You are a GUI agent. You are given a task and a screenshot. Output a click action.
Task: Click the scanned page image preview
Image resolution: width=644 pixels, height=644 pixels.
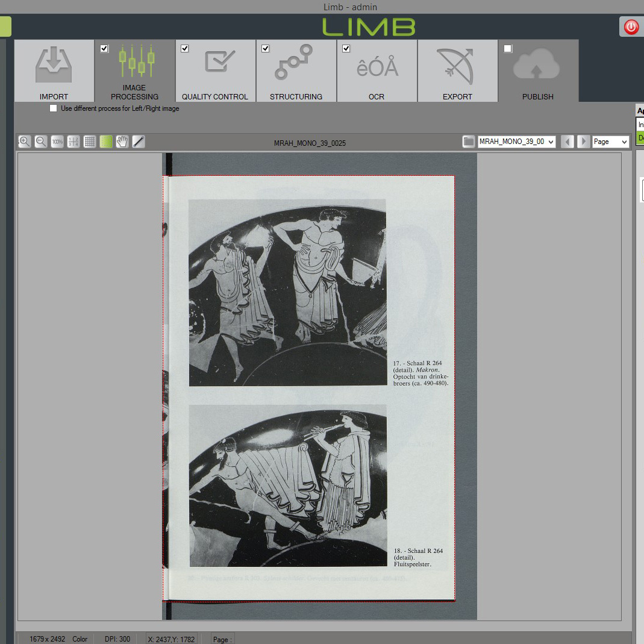coord(308,386)
